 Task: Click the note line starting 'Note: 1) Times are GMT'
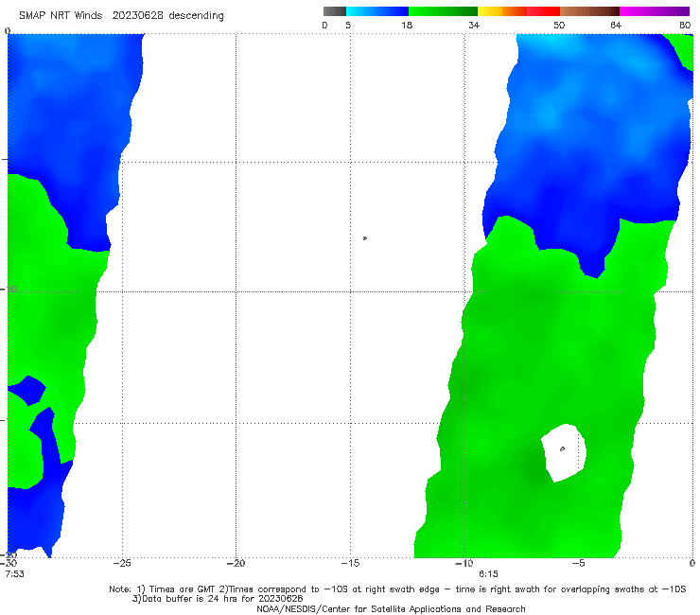(x=397, y=589)
